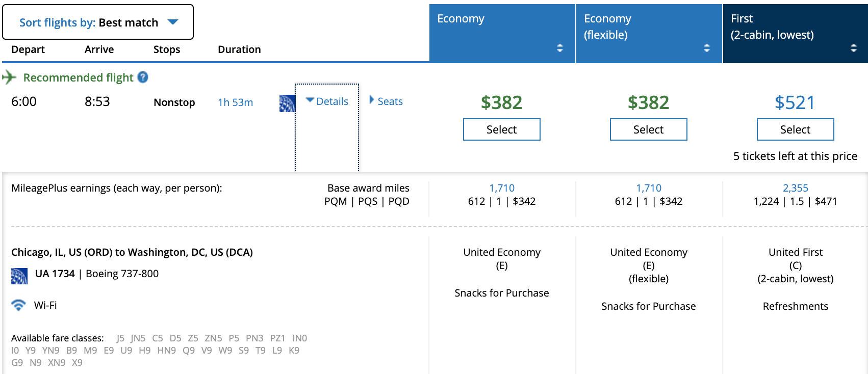The height and width of the screenshot is (374, 868).
Task: Click the green airplane recommended flight icon
Action: point(9,77)
